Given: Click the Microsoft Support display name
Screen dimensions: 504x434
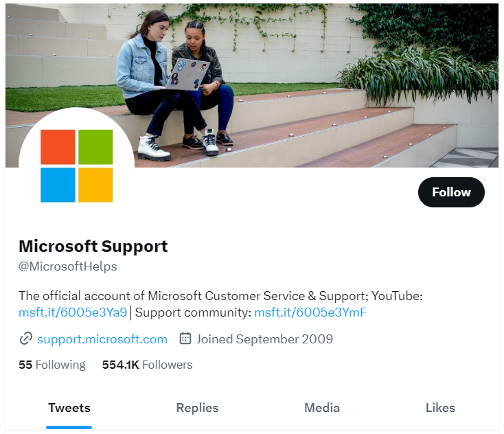Looking at the screenshot, I should click(93, 246).
